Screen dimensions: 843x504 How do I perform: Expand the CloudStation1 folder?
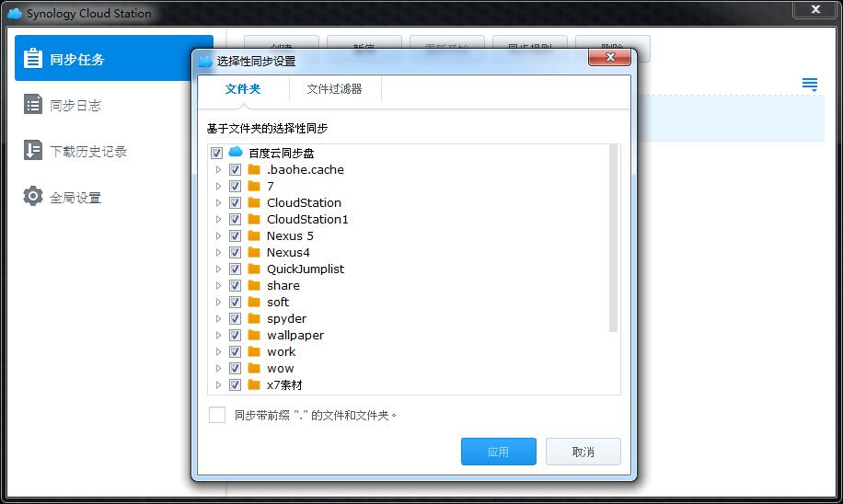point(218,219)
